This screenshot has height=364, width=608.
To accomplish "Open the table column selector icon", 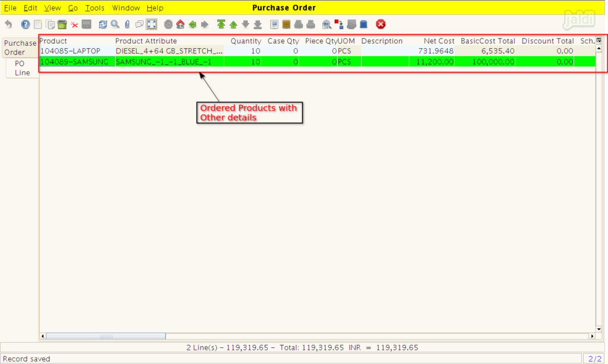I will [598, 40].
